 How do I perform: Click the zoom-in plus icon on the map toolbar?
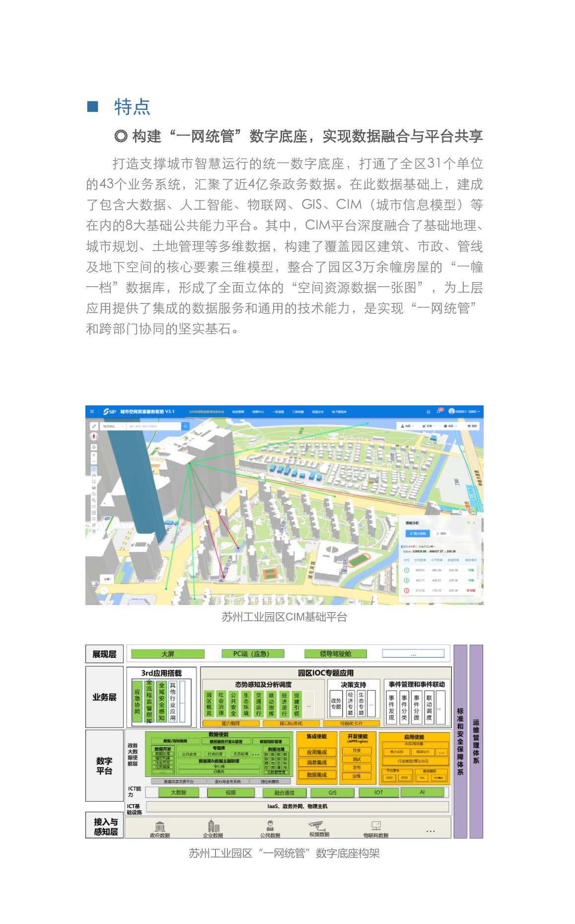94,455
